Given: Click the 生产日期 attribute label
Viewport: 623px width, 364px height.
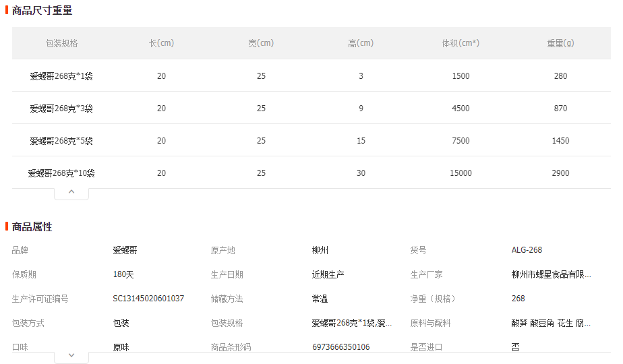Looking at the screenshot, I should [227, 274].
